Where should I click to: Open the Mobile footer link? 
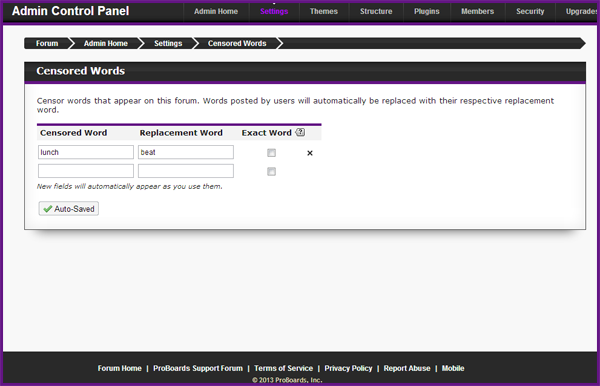coord(453,368)
